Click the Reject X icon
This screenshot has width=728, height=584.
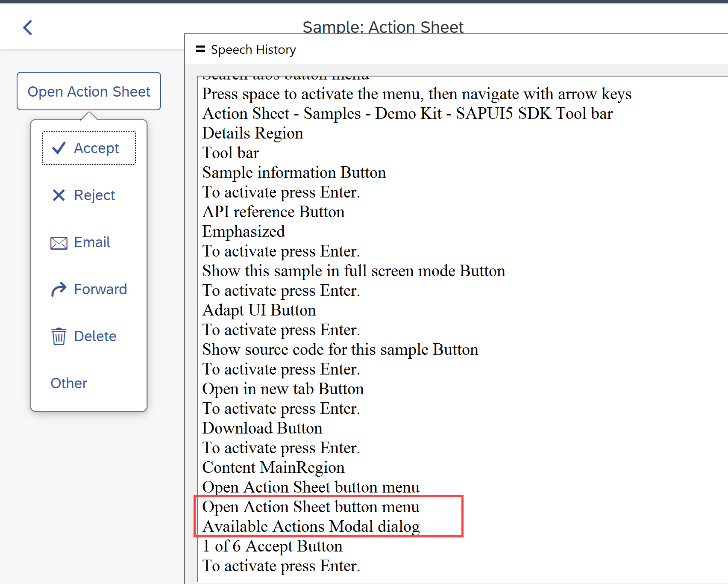[x=59, y=195]
